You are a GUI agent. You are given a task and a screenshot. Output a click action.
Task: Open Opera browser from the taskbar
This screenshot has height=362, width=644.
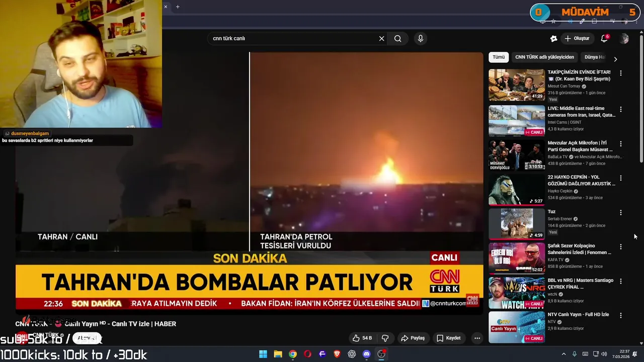307,354
